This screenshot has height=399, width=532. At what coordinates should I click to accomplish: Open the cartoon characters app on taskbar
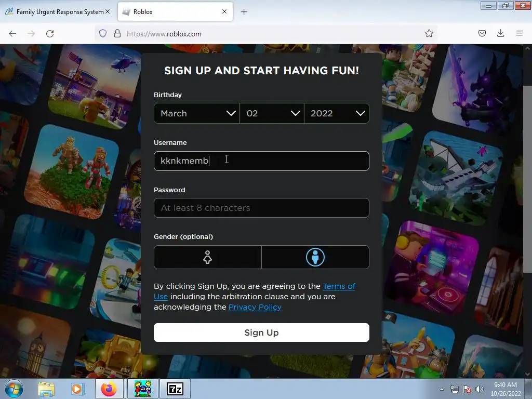pyautogui.click(x=143, y=389)
